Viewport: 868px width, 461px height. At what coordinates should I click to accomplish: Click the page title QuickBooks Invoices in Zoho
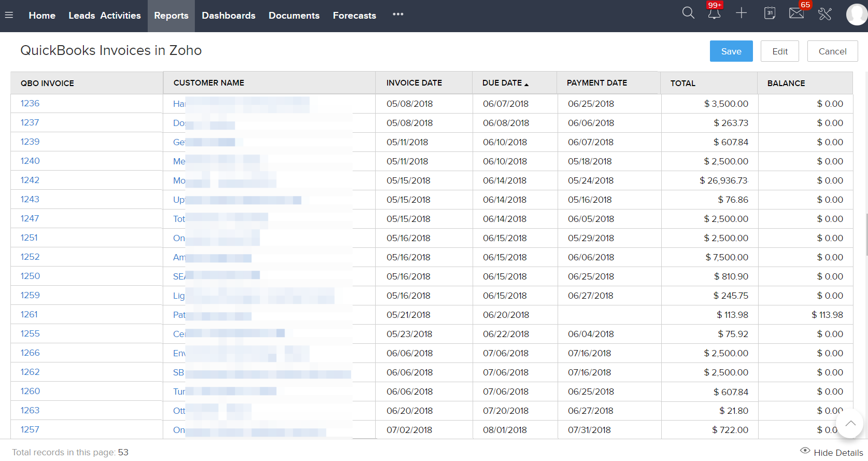point(111,50)
